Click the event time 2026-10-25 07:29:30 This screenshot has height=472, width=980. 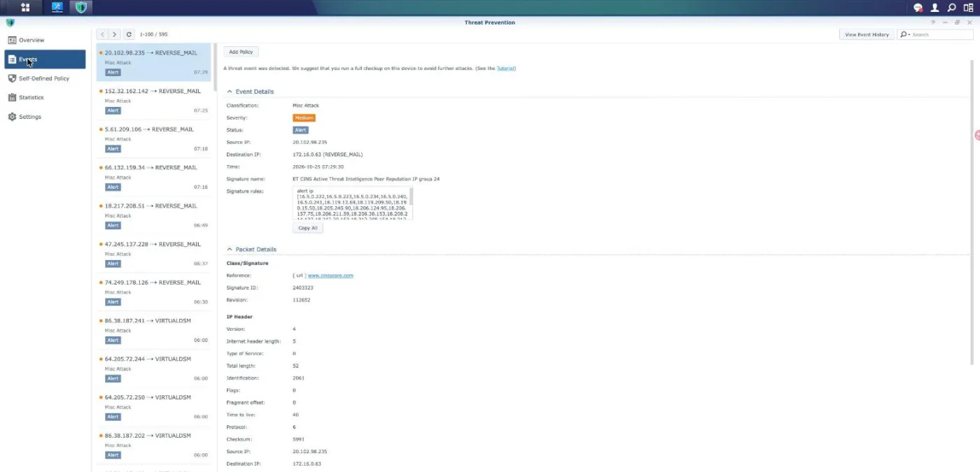point(318,167)
